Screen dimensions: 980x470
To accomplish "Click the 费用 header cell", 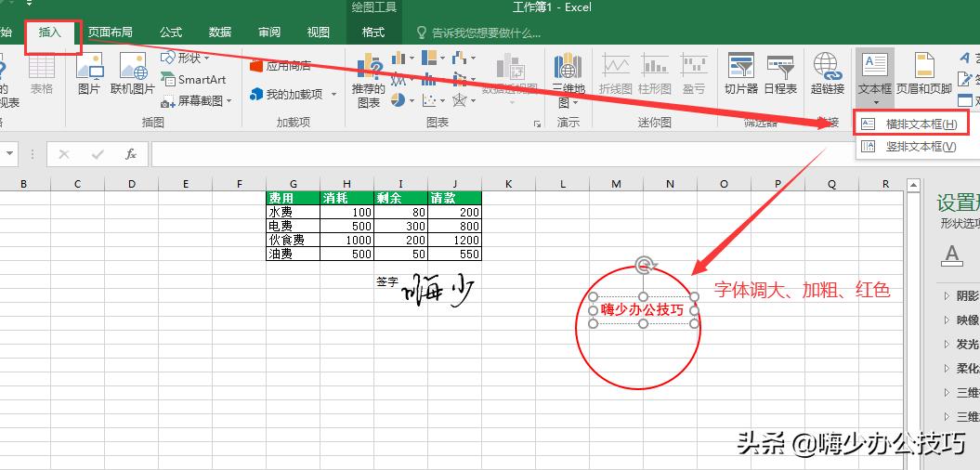I will click(x=294, y=198).
